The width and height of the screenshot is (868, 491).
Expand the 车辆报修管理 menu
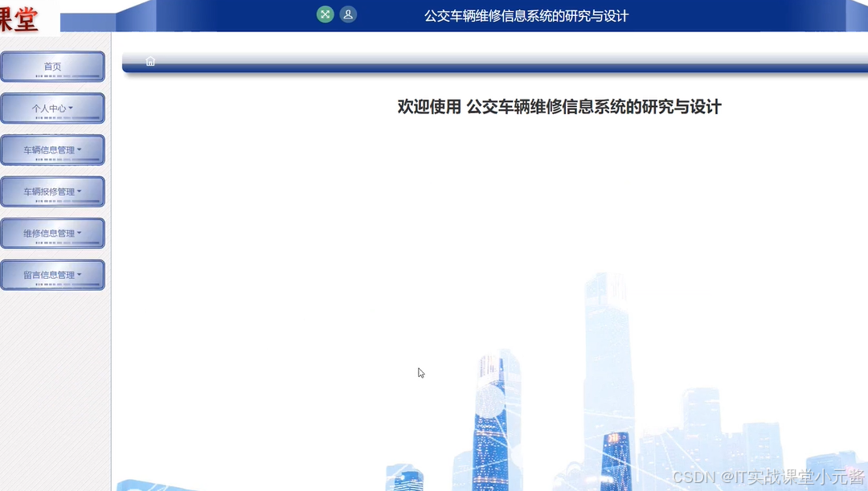click(x=52, y=191)
